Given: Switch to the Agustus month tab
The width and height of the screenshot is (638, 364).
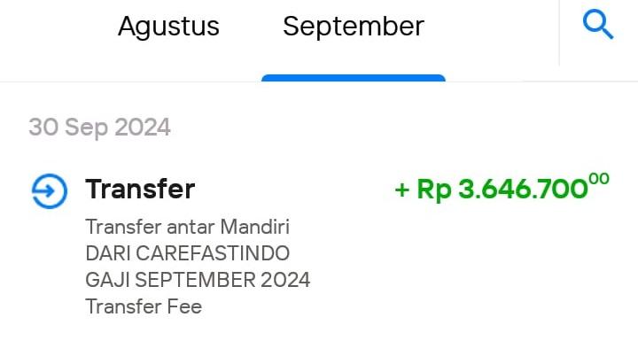Looking at the screenshot, I should 168,27.
